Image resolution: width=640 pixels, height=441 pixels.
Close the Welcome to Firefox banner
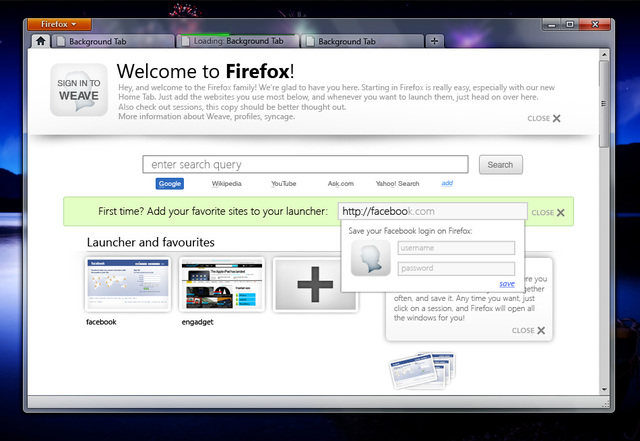tap(544, 118)
